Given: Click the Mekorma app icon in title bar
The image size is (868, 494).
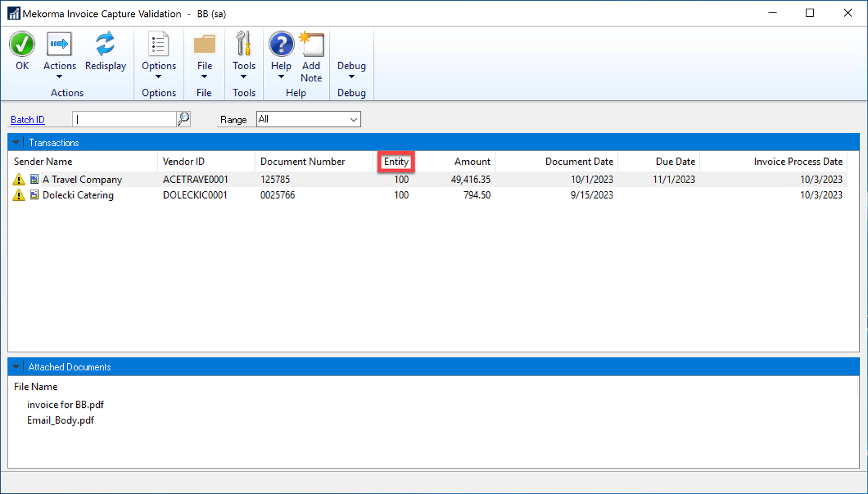Looking at the screenshot, I should [13, 13].
